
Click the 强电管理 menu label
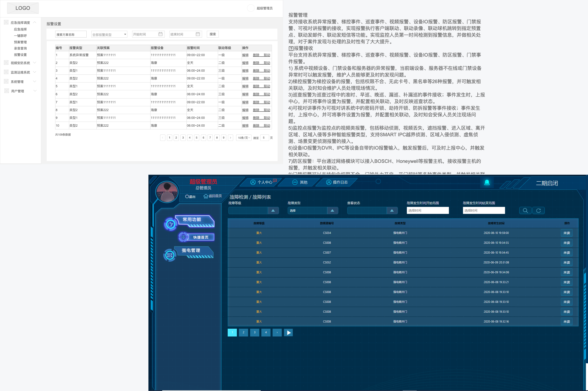click(191, 250)
